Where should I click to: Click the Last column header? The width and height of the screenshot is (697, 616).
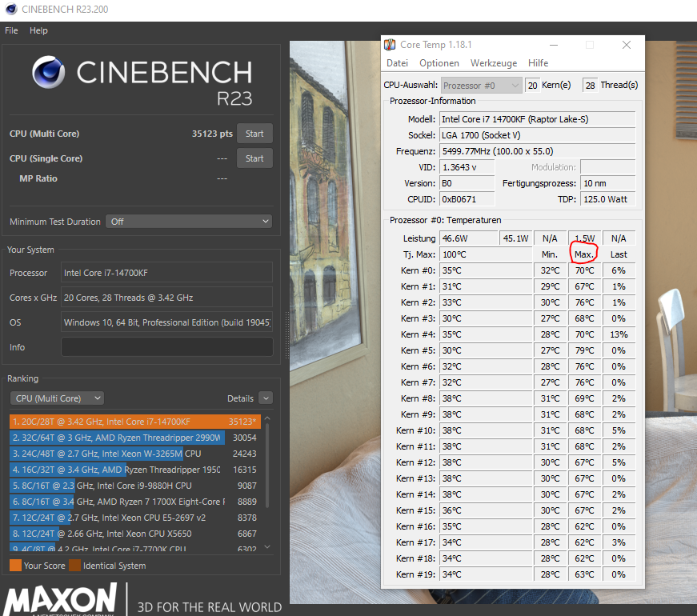[619, 254]
